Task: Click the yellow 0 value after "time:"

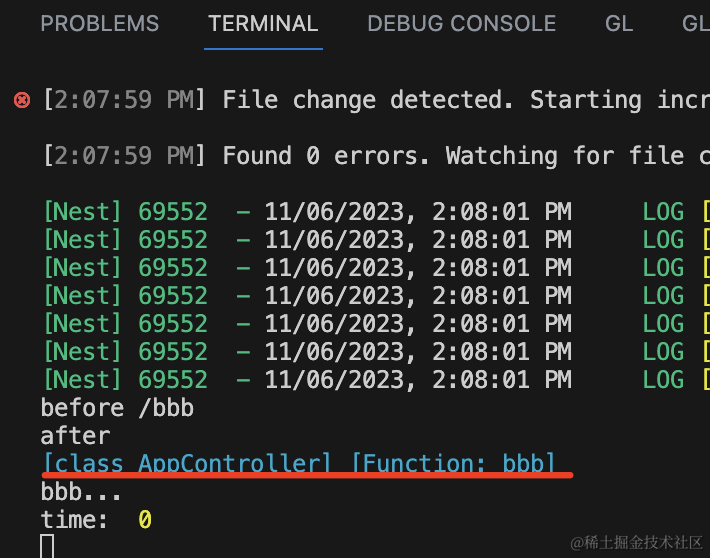Action: click(145, 520)
